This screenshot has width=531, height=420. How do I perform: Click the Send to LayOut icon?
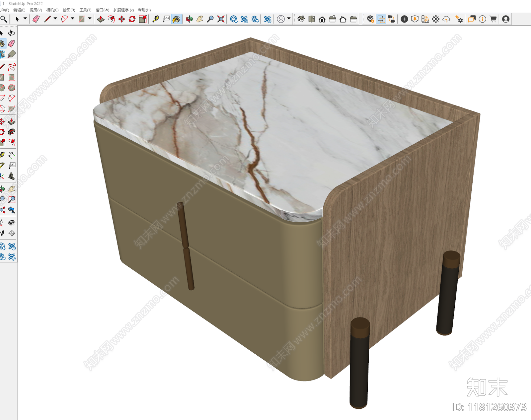coord(255,19)
